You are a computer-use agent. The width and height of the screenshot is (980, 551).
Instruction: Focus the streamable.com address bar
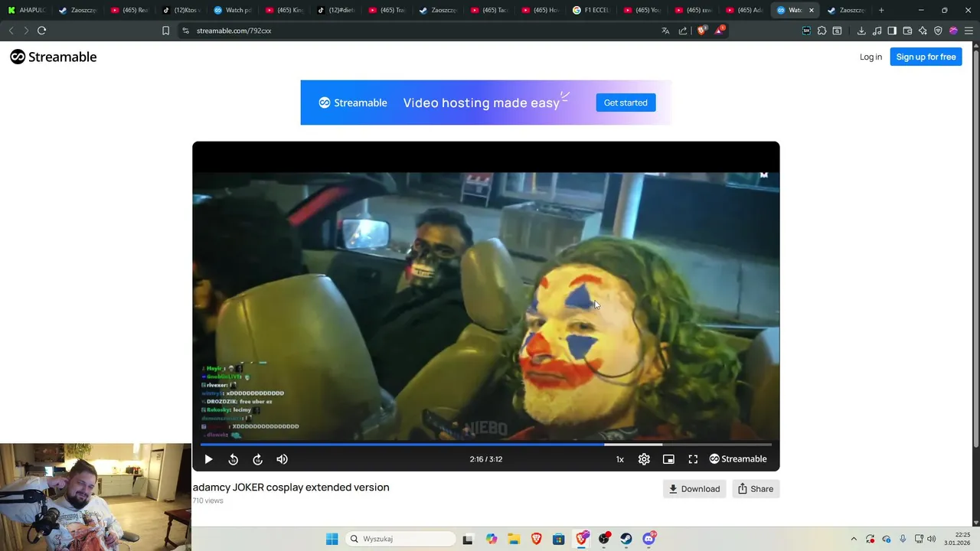tap(421, 31)
